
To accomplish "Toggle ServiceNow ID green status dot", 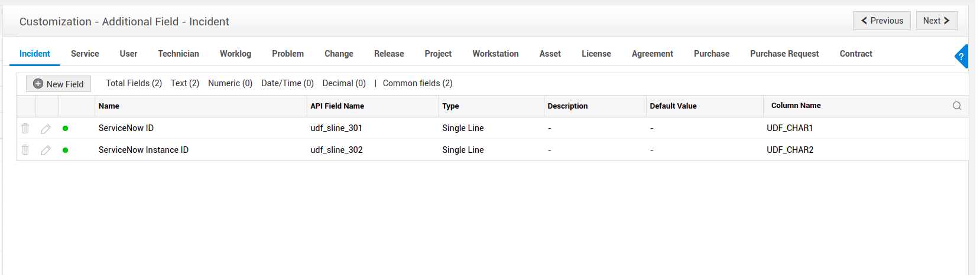I will 65,128.
